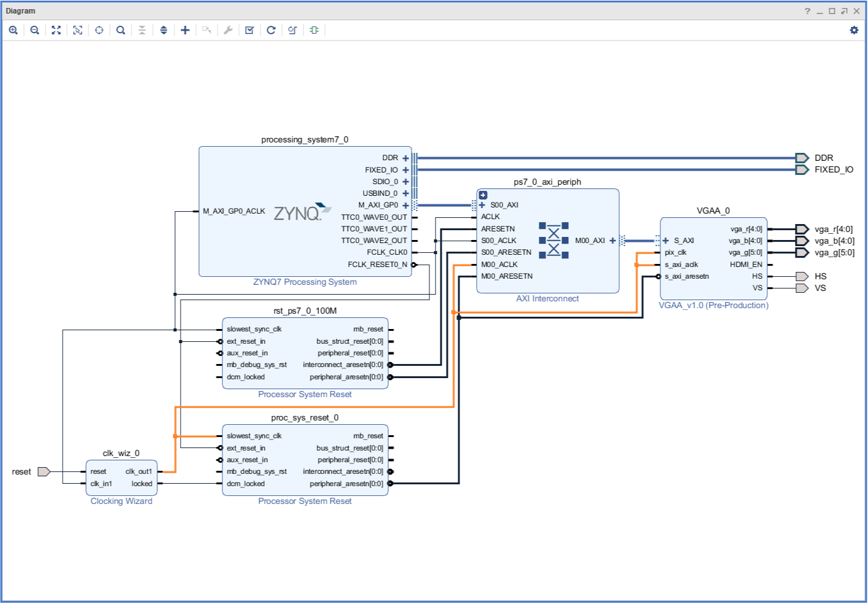Screen dimensions: 868x604
Task: Validate the design with the checkmark icon
Action: pos(249,29)
